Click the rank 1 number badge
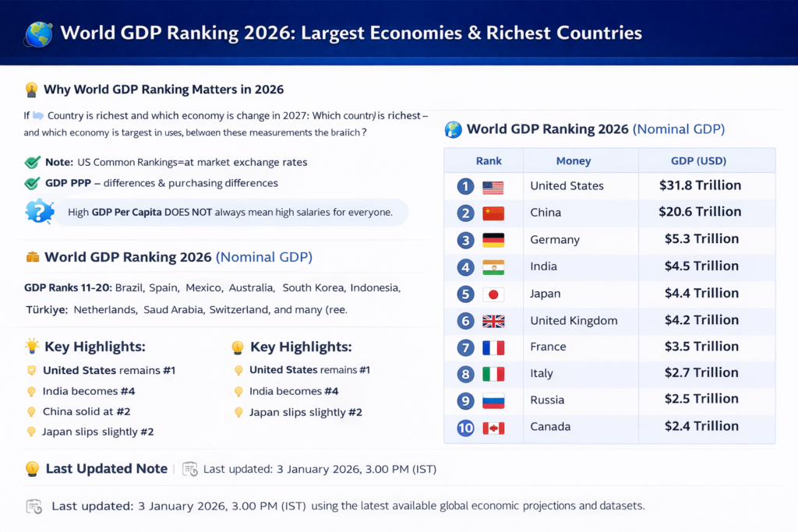798x532 pixels. 465,187
